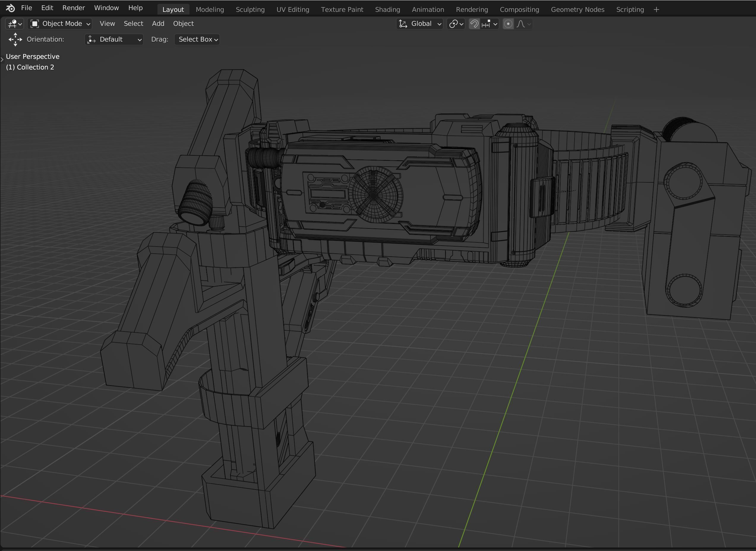This screenshot has width=756, height=551.
Task: Open the Add menu in viewport header
Action: pyautogui.click(x=158, y=24)
